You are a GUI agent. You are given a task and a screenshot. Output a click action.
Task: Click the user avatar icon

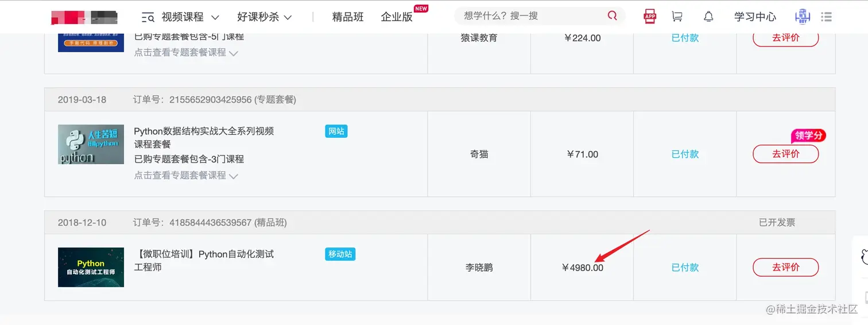tap(802, 17)
